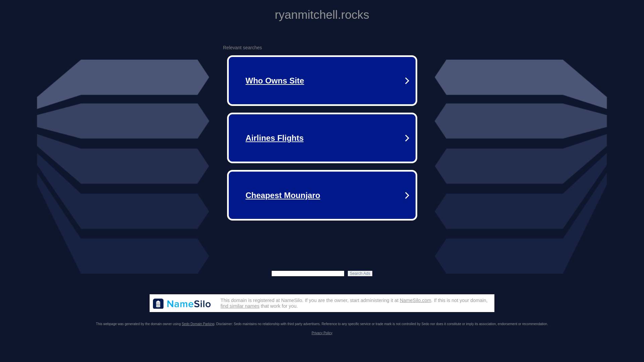The height and width of the screenshot is (362, 644).
Task: Click the Relevant searches label
Action: (242, 48)
